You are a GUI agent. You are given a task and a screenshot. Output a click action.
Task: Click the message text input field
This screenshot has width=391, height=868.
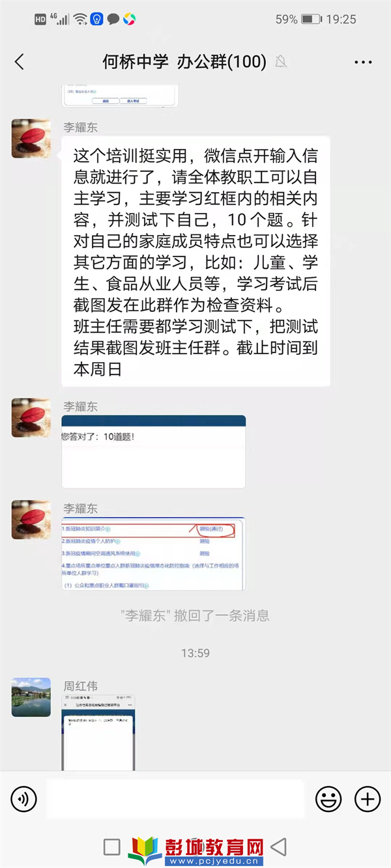pyautogui.click(x=175, y=799)
